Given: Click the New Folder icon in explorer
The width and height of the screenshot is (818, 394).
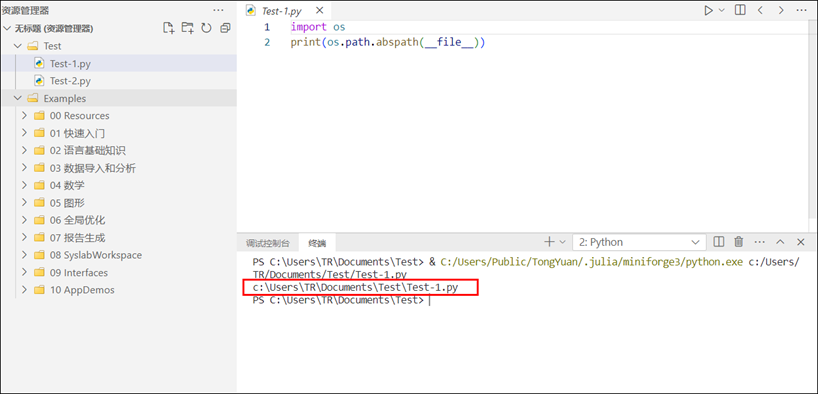Looking at the screenshot, I should [187, 28].
